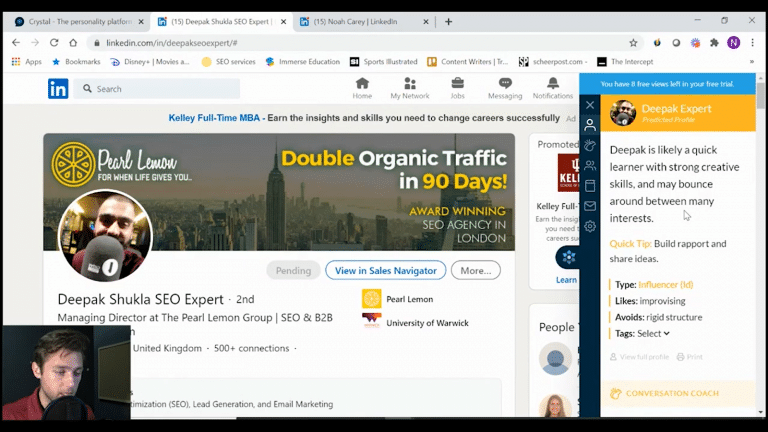The height and width of the screenshot is (432, 768).
Task: Close the Crystal sidebar panel
Action: tap(590, 105)
